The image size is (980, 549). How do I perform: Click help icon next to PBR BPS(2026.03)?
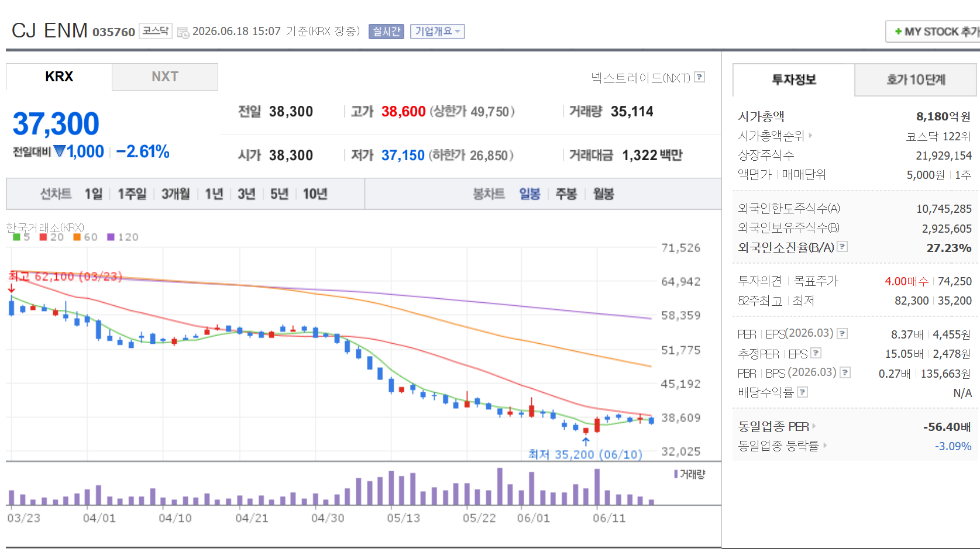(x=845, y=372)
